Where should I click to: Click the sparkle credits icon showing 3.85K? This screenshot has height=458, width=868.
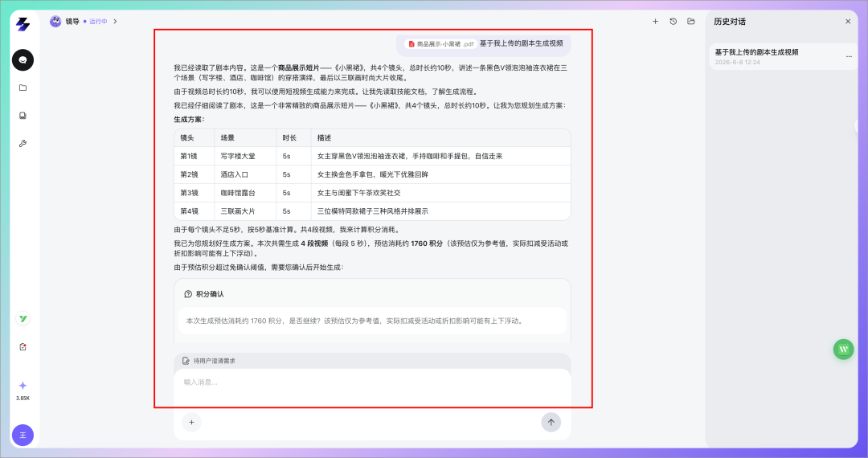click(x=23, y=386)
